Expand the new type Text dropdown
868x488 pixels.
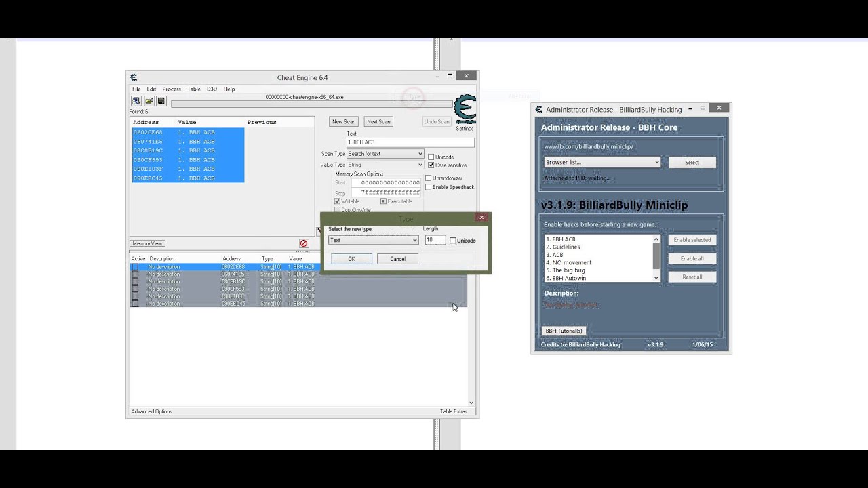pyautogui.click(x=374, y=240)
